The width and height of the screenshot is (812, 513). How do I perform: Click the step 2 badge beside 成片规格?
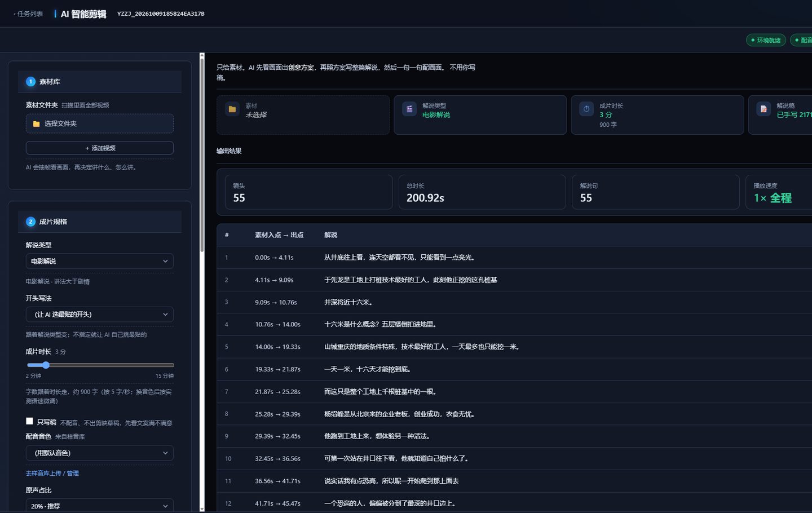click(30, 222)
